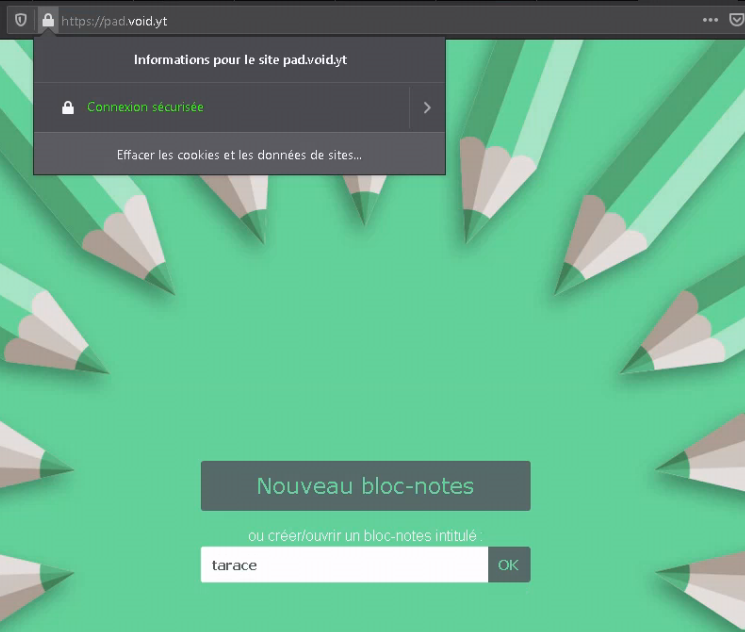Click the OK button beside the pad name
Image resolution: width=745 pixels, height=632 pixels.
click(x=508, y=565)
